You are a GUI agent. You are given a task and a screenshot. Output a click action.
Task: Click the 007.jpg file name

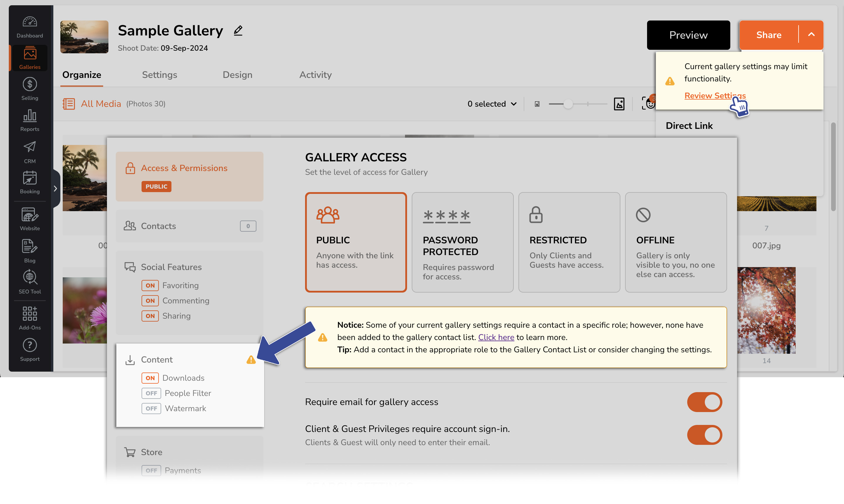pyautogui.click(x=766, y=245)
